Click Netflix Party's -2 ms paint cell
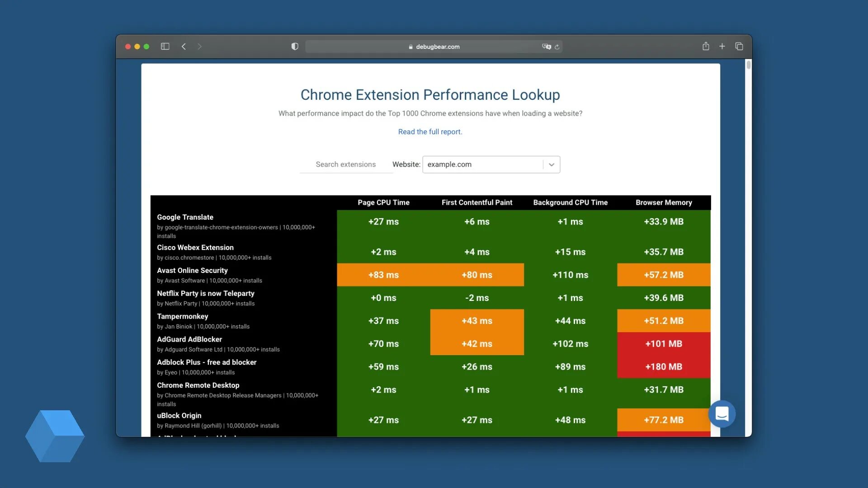 (x=477, y=298)
